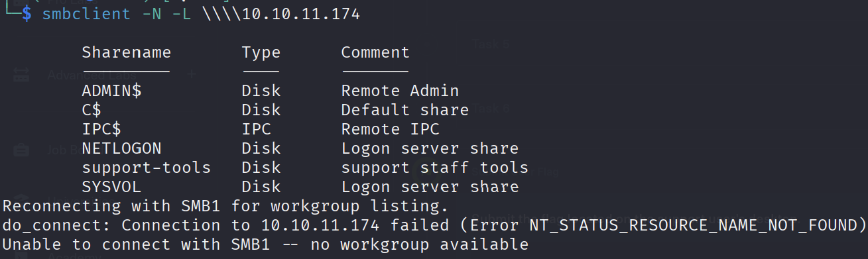This screenshot has width=868, height=259.
Task: Click the 10.10.11.174 address in the command
Action: coord(300,14)
